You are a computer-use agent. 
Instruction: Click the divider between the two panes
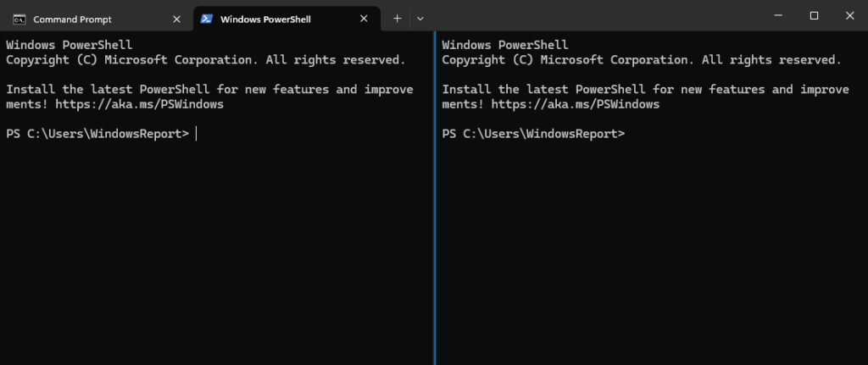pyautogui.click(x=434, y=212)
